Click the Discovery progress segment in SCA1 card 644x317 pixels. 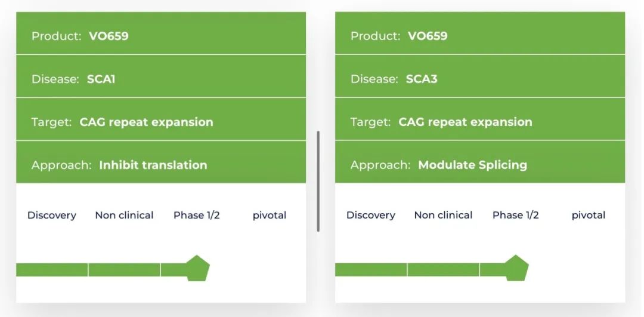[52, 270]
